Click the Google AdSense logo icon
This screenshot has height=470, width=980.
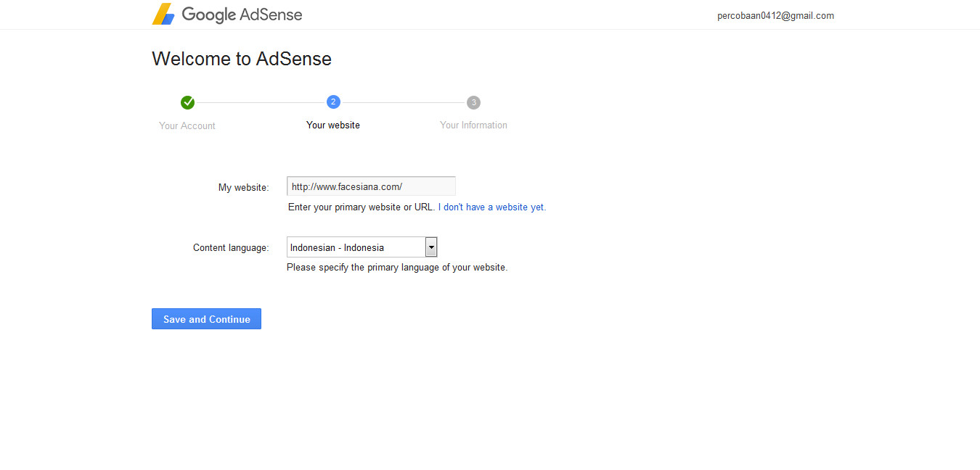click(163, 14)
